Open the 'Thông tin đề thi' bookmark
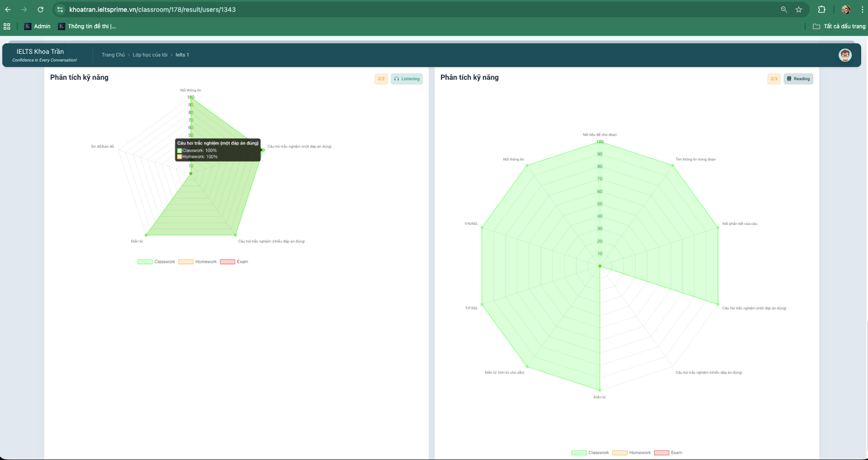Image resolution: width=868 pixels, height=460 pixels. coord(87,27)
